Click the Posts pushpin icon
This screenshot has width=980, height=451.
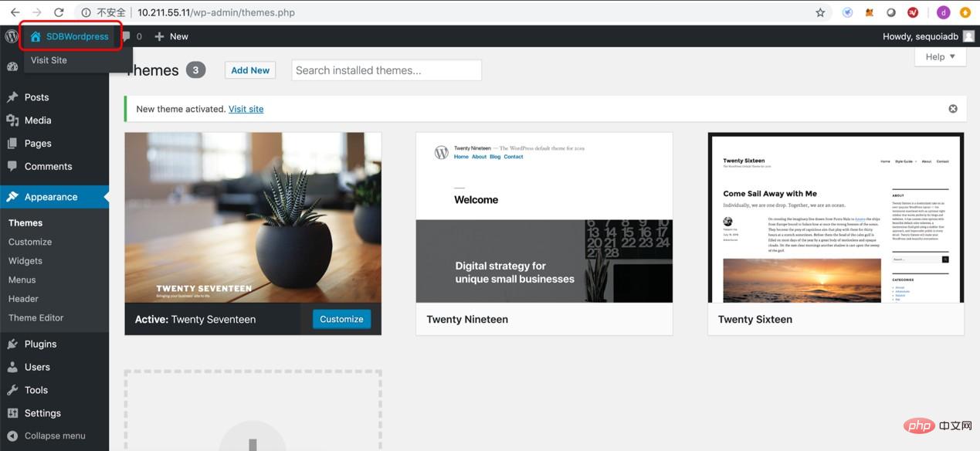(x=12, y=97)
